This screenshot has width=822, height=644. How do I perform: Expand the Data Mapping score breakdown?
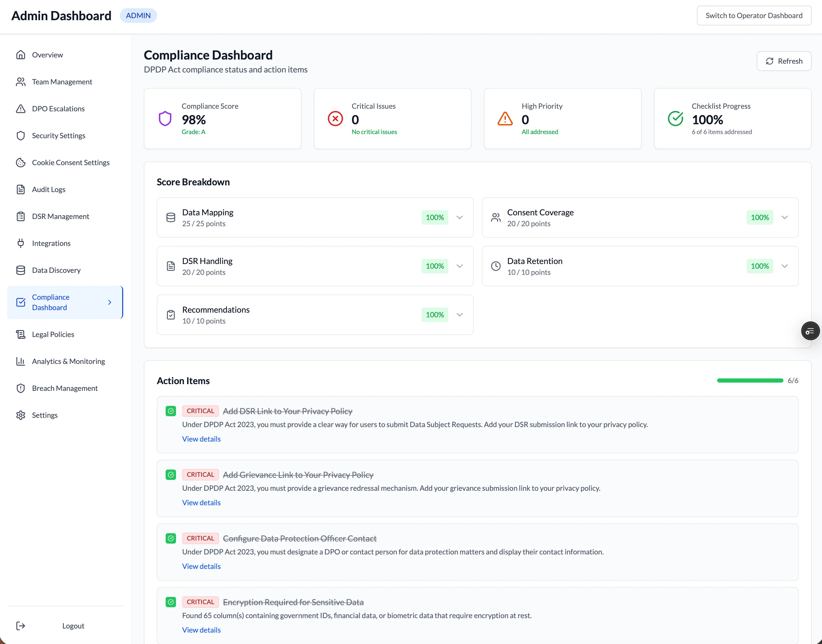point(460,218)
